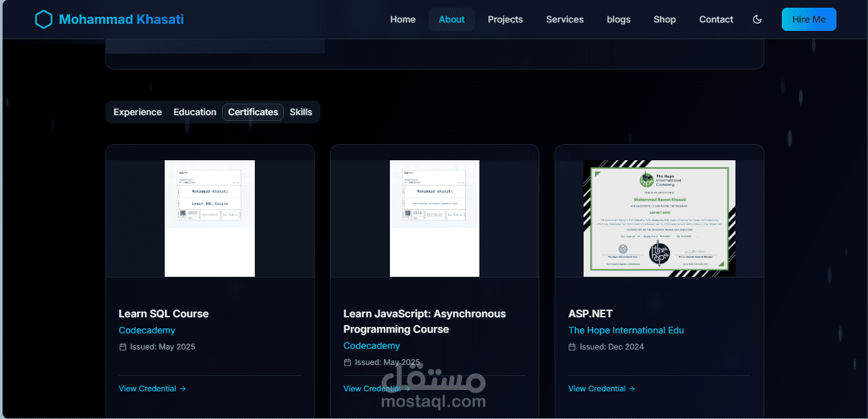This screenshot has width=868, height=419.
Task: View Credential for JavaScript Asynchronous course
Action: coord(377,389)
